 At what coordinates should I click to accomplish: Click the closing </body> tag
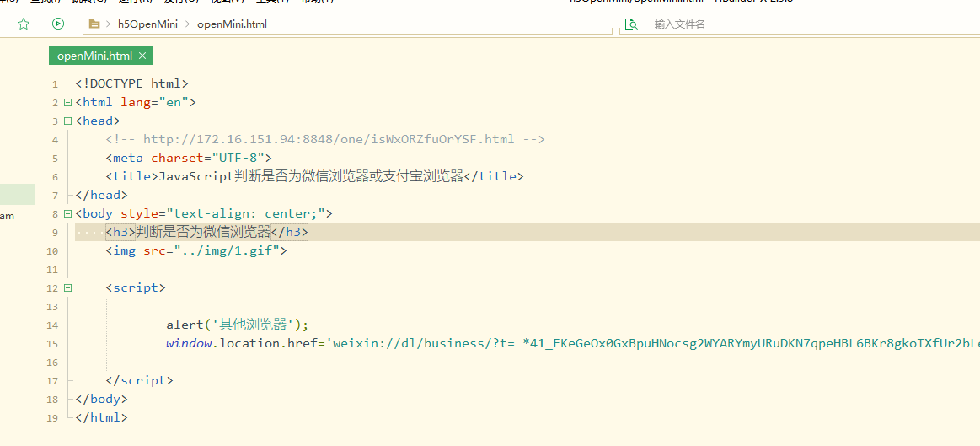pyautogui.click(x=101, y=399)
